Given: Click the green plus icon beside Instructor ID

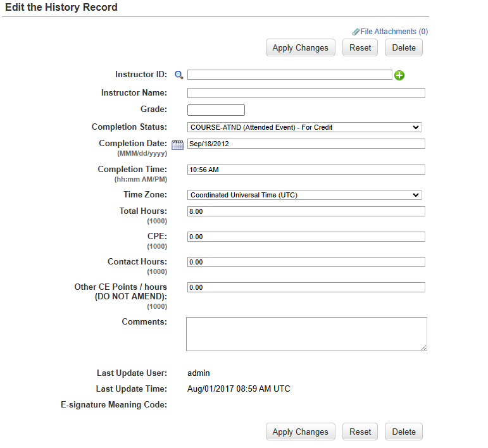Looking at the screenshot, I should (399, 75).
